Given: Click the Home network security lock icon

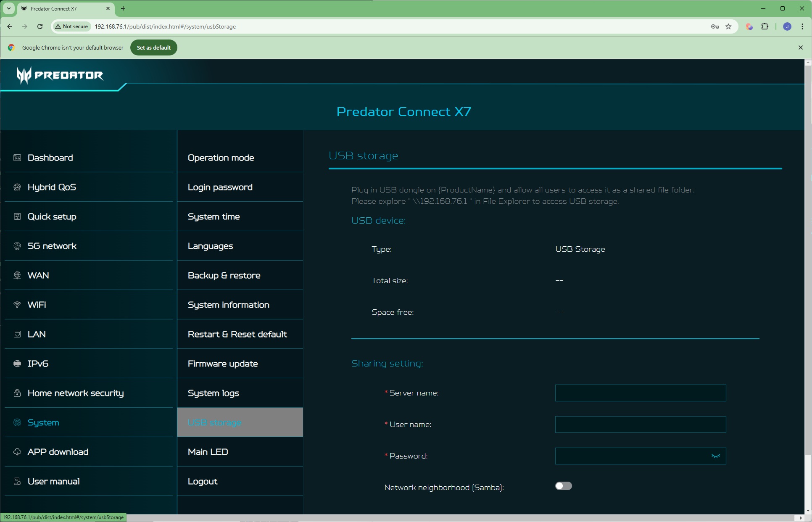Looking at the screenshot, I should click(17, 393).
